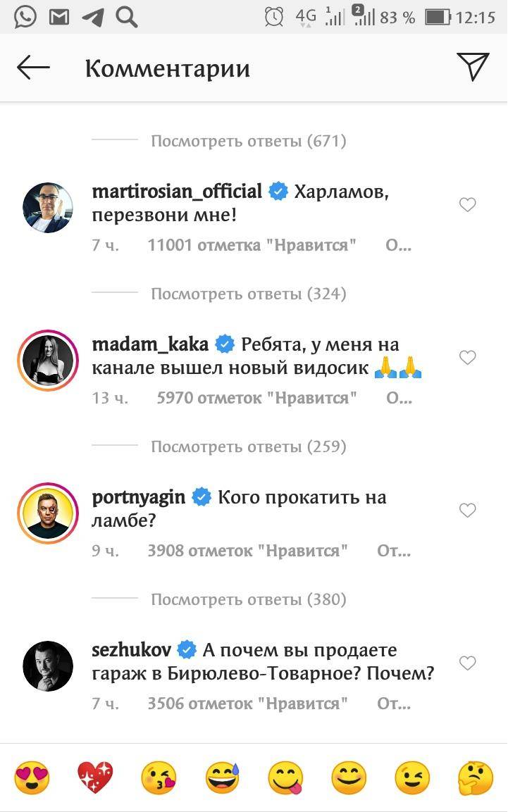Open madam_kaka's story avatar
Image resolution: width=508 pixels, height=812 pixels.
[48, 361]
